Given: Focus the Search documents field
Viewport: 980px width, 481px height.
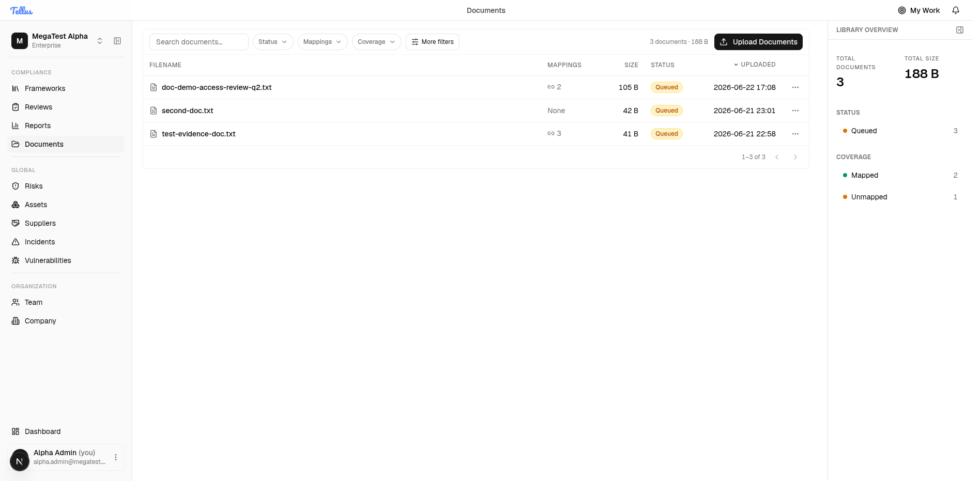Looking at the screenshot, I should 199,42.
